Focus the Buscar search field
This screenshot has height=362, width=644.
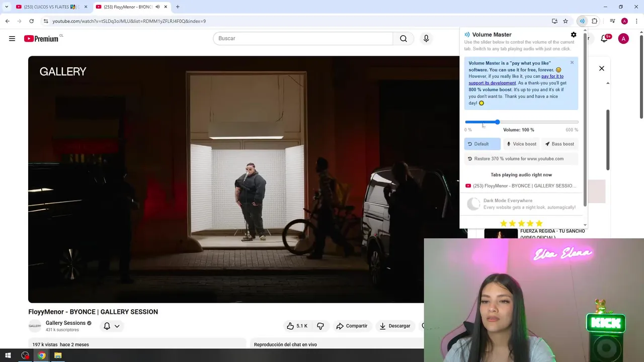(x=303, y=39)
